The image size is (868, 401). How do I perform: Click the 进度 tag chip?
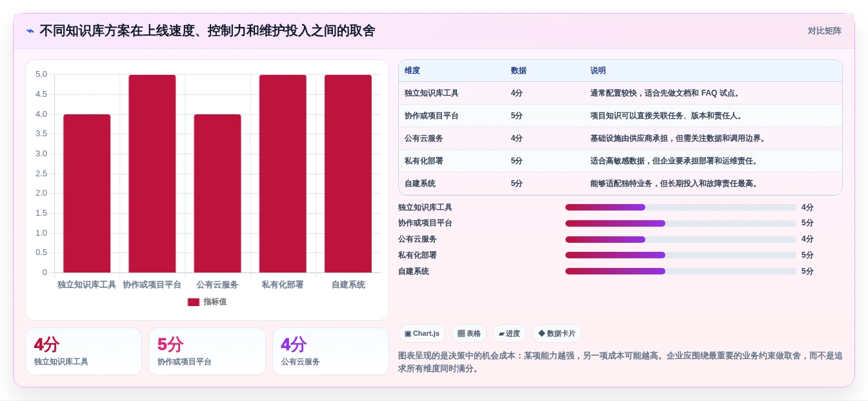click(x=509, y=334)
